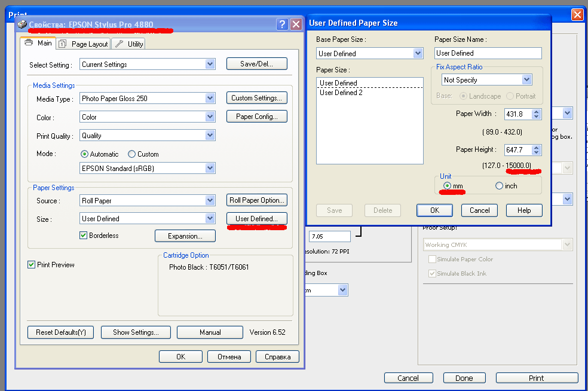Click the help question mark icon in printer properties
Screen dimensions: 588x391
pyautogui.click(x=282, y=25)
